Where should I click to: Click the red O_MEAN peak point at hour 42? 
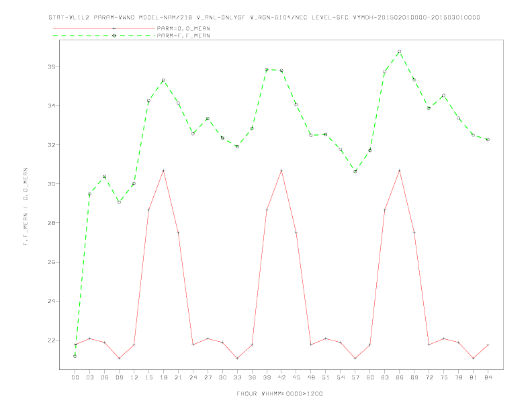coord(281,170)
